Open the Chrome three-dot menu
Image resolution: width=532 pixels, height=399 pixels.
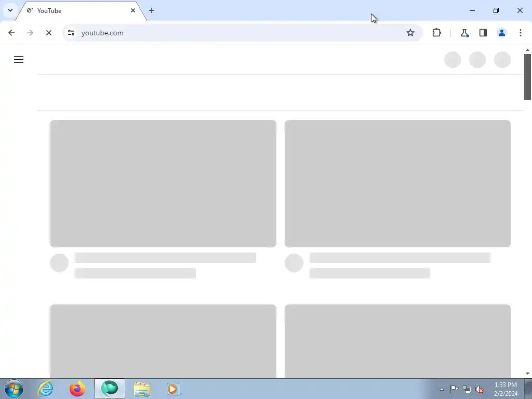[x=521, y=33]
